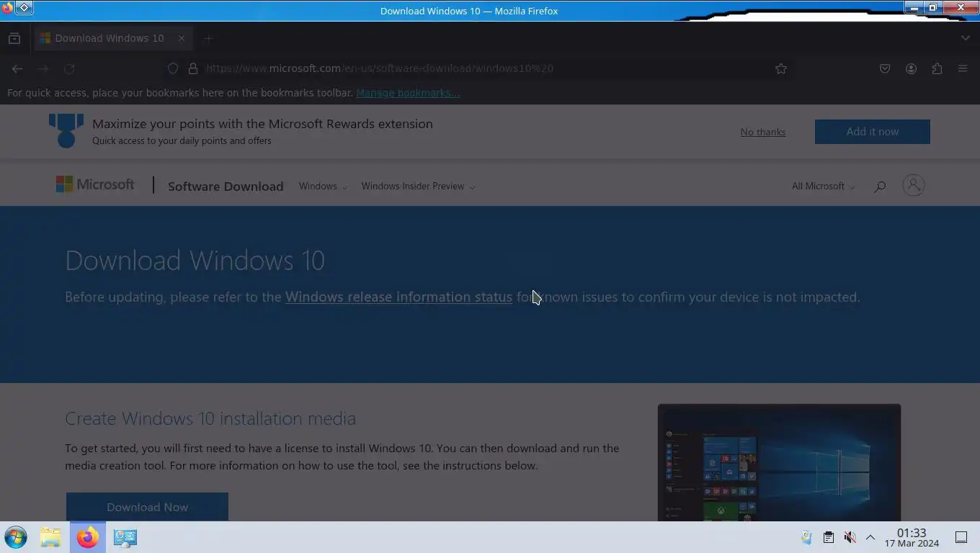
Task: Open the Save to Pocket icon
Action: tap(885, 68)
